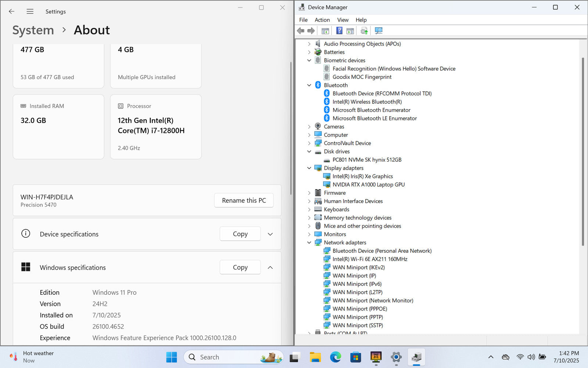Collapse the Bluetooth category
588x368 pixels.
[309, 85]
